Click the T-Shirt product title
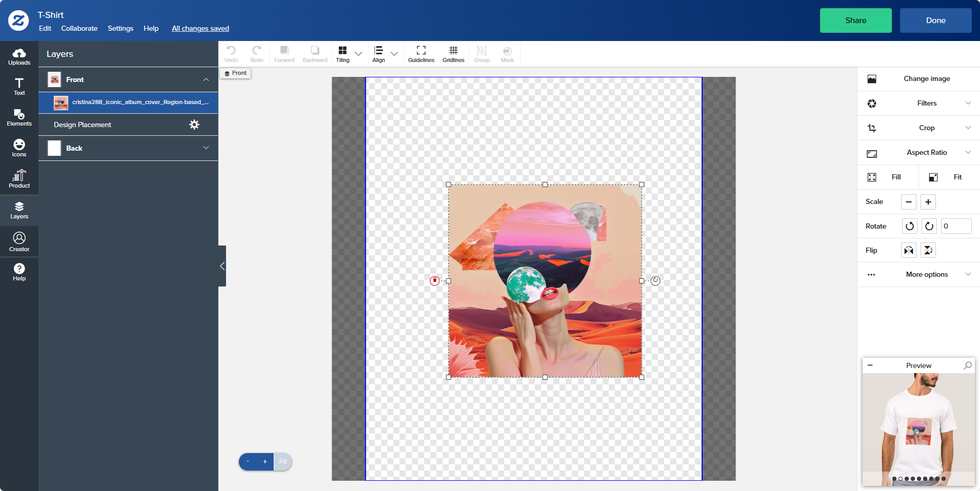This screenshot has width=980, height=491. point(51,15)
